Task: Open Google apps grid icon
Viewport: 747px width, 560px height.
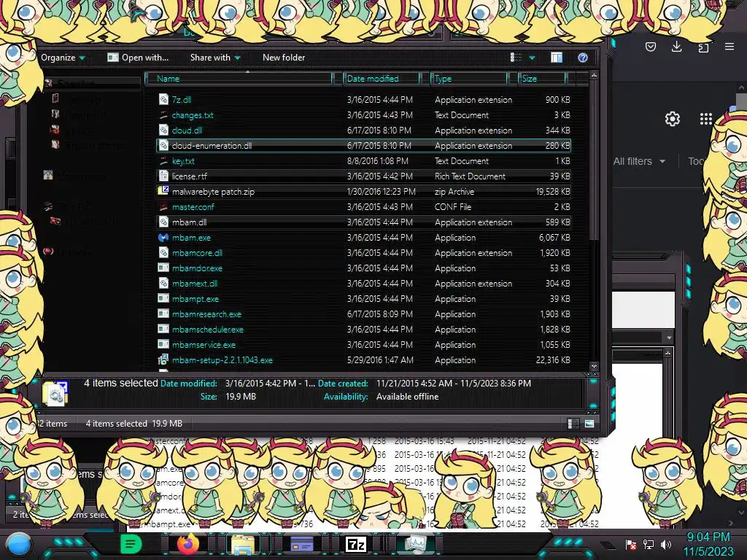Action: (x=706, y=119)
